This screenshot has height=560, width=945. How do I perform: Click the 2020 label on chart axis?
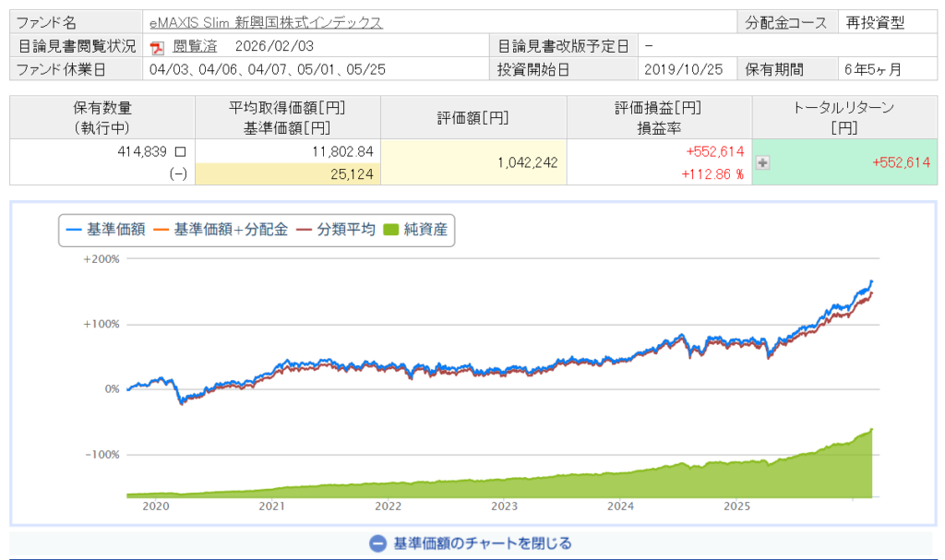coord(154,506)
